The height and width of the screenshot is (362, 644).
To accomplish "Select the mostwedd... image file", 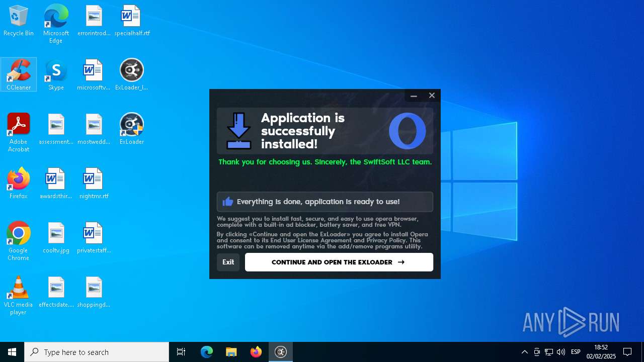I will [x=94, y=129].
